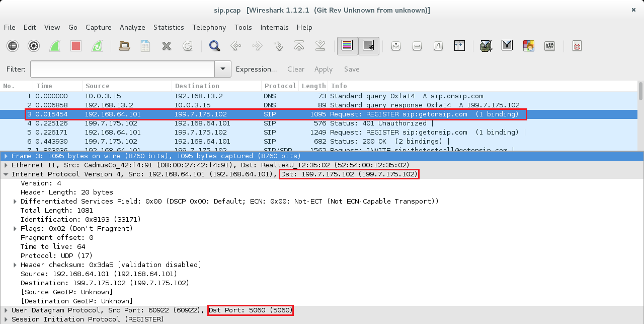Edit display filters
Screen dimensions: 644x324
pyautogui.click(x=507, y=46)
